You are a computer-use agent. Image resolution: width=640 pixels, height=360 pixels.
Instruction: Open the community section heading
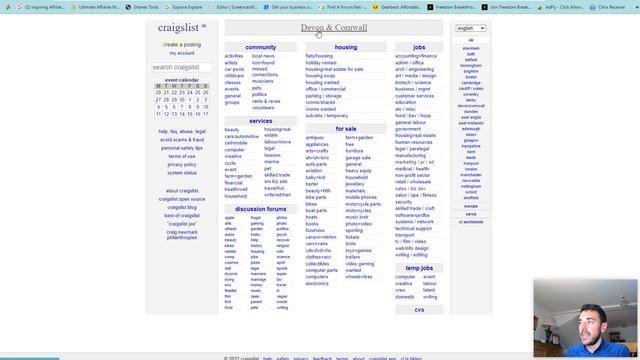tap(260, 47)
